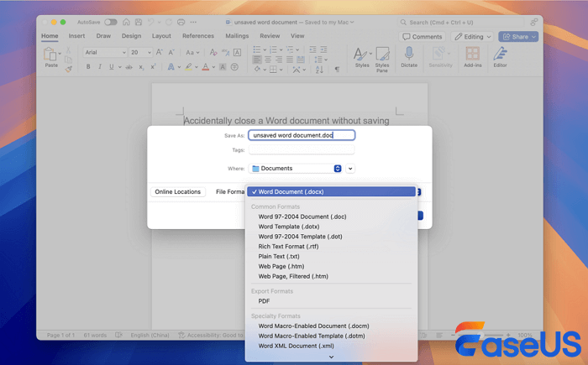Click the Numbering list icon
588x365 pixels.
coord(273,50)
